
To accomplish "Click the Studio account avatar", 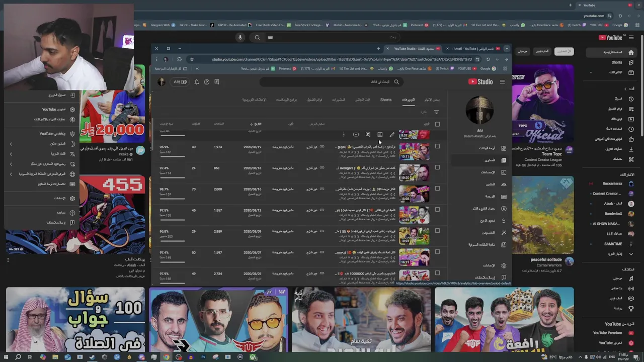I will click(x=161, y=82).
